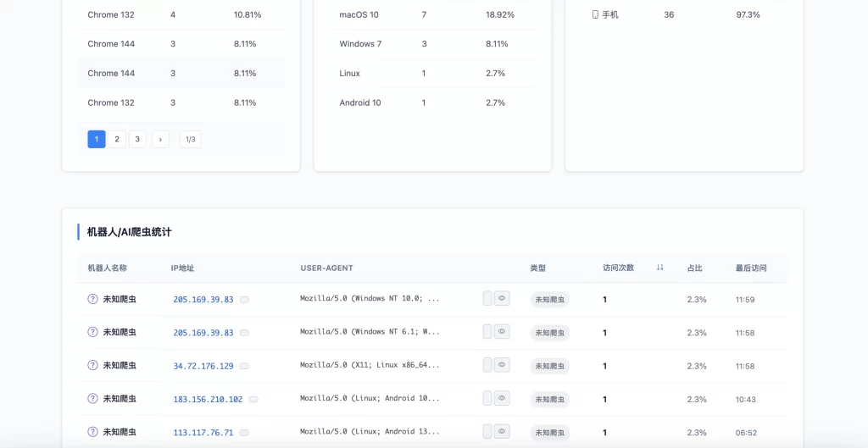This screenshot has height=448, width=868.
Task: Show full X11 Linux user-agent via eye icon
Action: (502, 365)
